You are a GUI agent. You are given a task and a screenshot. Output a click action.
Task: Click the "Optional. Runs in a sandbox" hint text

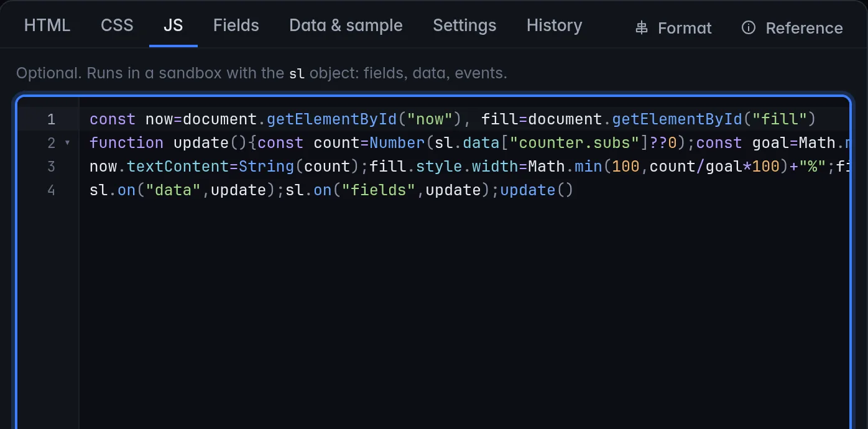coord(261,73)
